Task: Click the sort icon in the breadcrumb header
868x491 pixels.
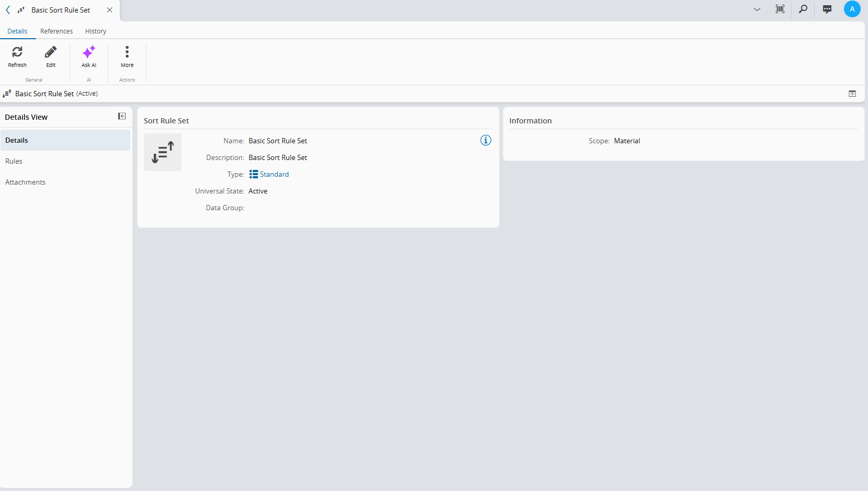Action: click(7, 94)
